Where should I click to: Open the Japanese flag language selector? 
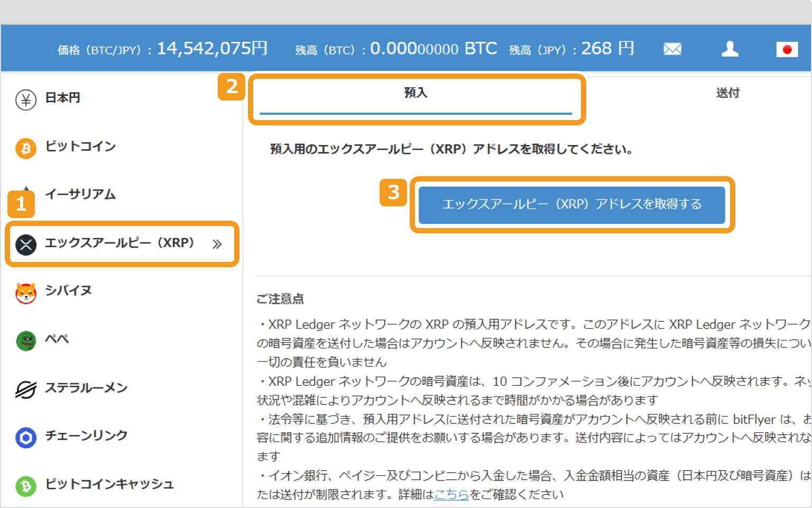[x=787, y=49]
